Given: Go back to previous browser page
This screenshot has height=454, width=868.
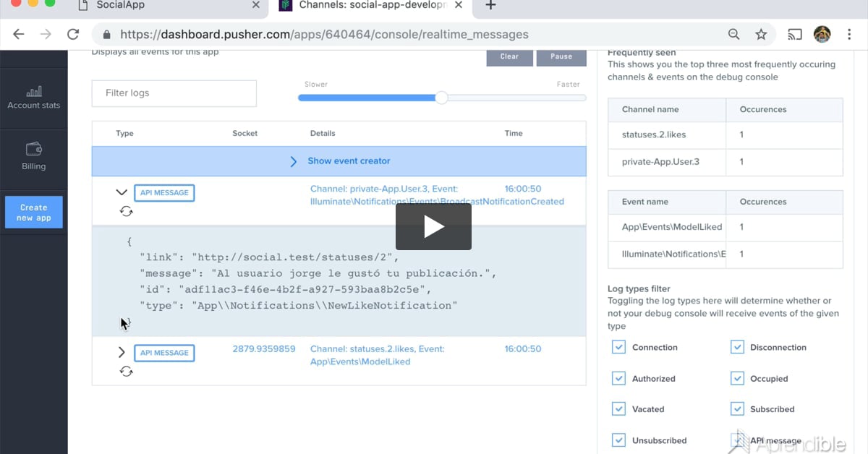Looking at the screenshot, I should click(19, 34).
